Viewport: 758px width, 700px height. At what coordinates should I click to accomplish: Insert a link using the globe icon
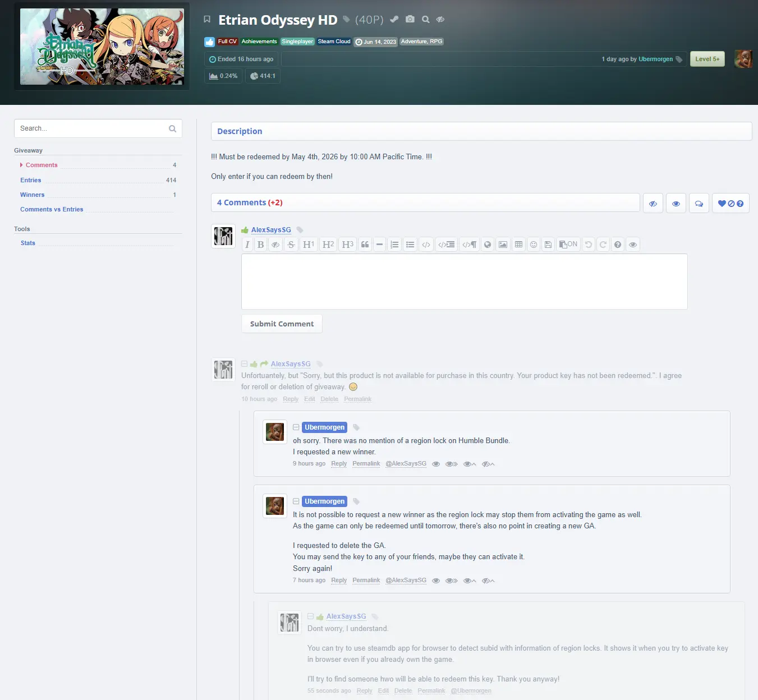[x=488, y=245]
